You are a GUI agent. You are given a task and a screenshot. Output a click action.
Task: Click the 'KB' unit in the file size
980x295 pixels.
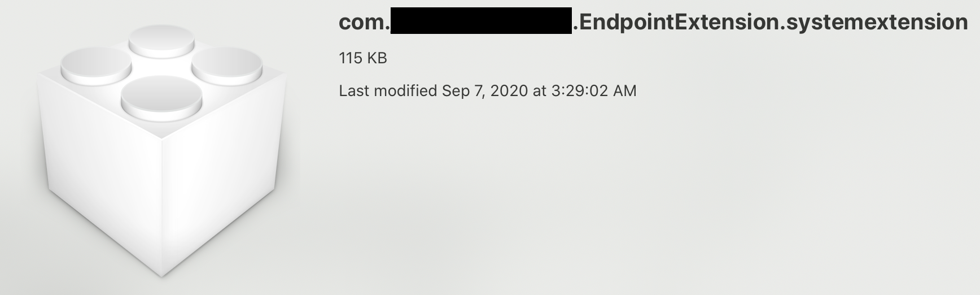coord(377,58)
